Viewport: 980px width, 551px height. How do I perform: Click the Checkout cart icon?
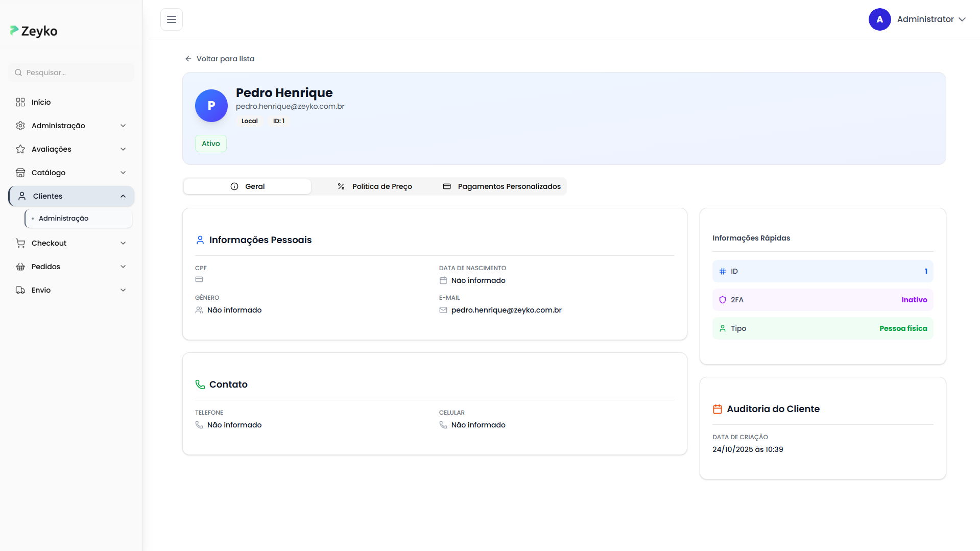coord(20,243)
